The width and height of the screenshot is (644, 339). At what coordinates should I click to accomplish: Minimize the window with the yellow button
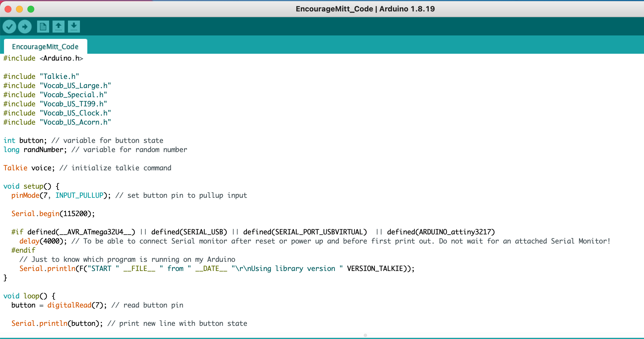19,9
